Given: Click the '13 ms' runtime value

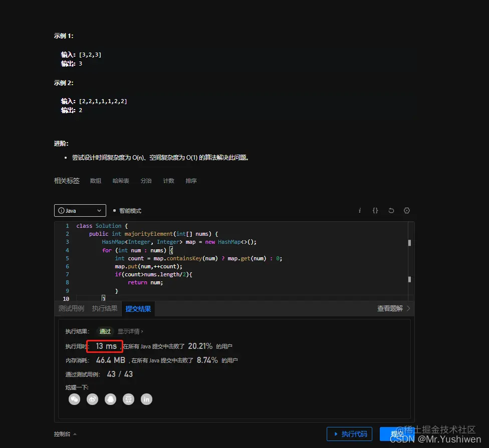Looking at the screenshot, I should (106, 346).
